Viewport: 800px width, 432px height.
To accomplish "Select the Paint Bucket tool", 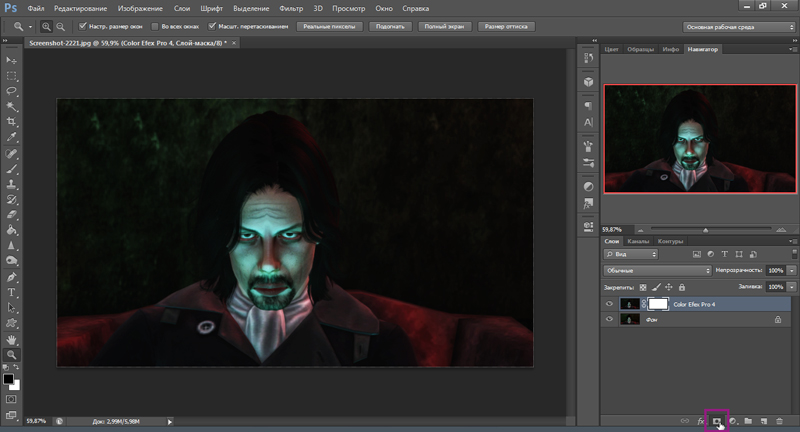I will 11,230.
